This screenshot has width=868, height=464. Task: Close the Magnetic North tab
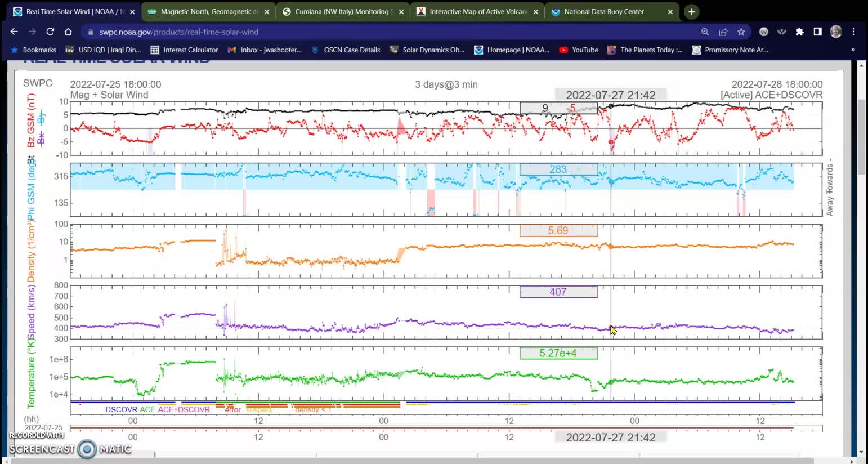pyautogui.click(x=267, y=12)
